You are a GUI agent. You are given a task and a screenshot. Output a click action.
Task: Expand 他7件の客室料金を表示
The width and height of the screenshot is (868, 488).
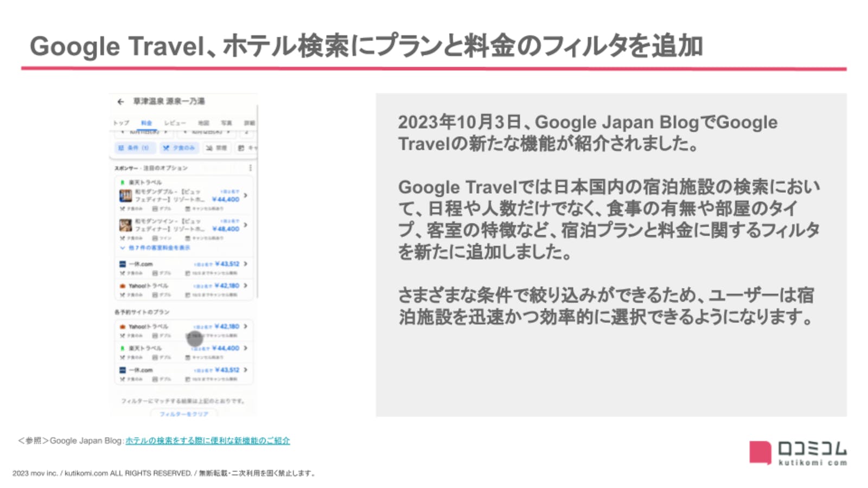point(155,248)
